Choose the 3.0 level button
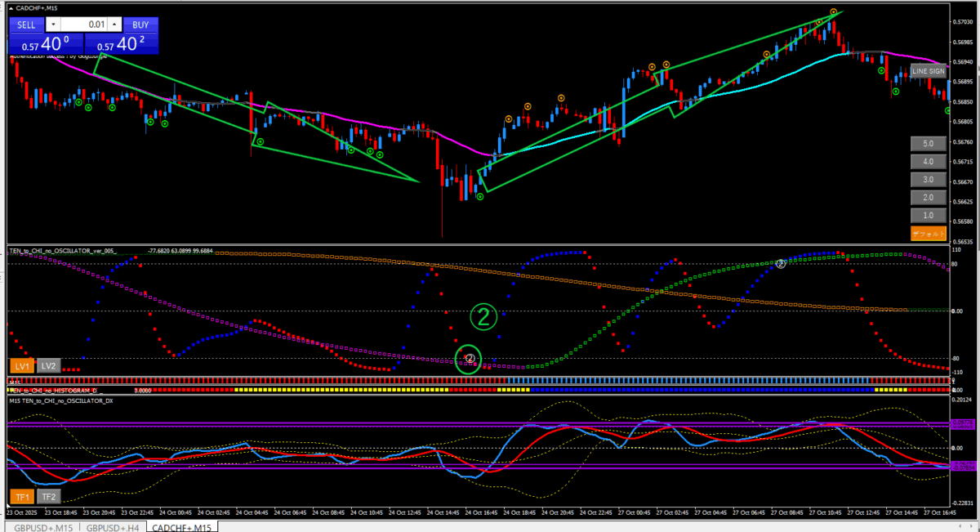The height and width of the screenshot is (532, 980). tap(928, 179)
